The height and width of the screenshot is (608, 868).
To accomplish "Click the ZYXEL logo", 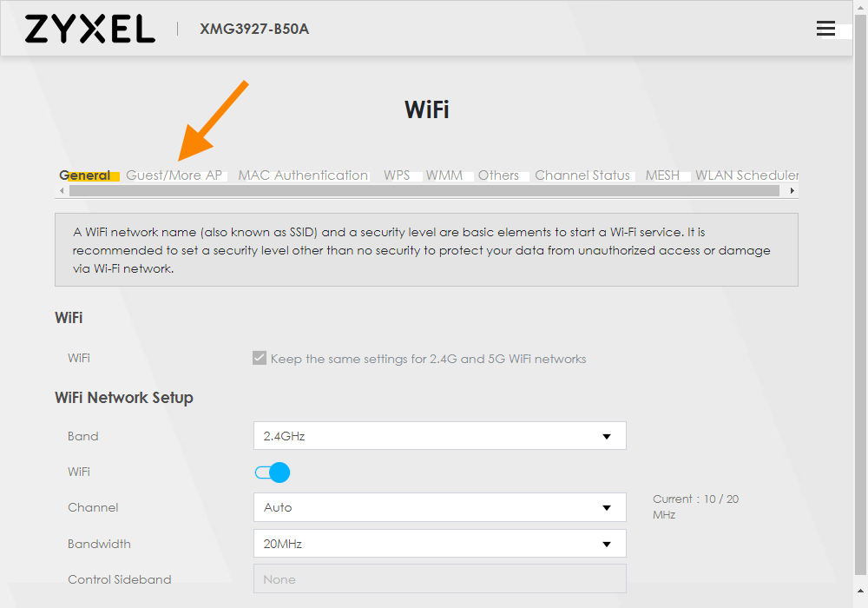I will (90, 29).
